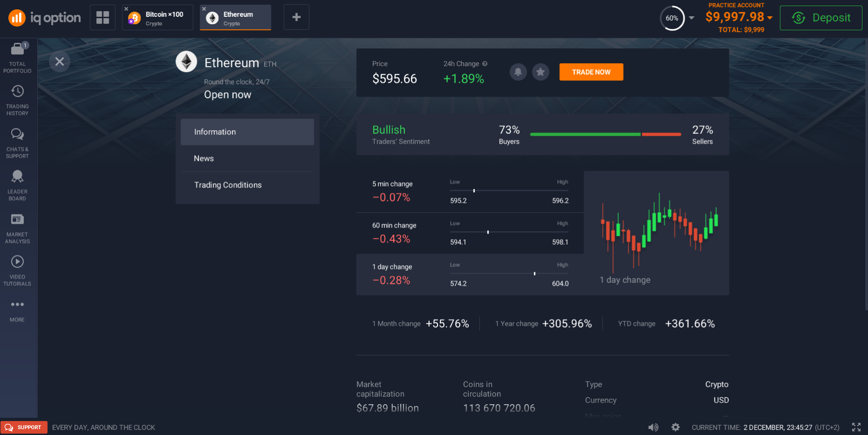
Task: Close the Ethereum Crypto tab
Action: coord(204,9)
